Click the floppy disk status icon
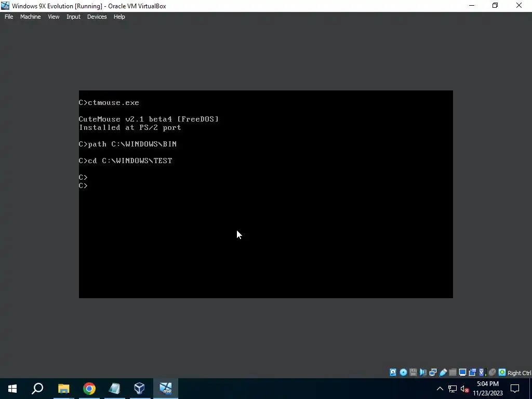The height and width of the screenshot is (399, 532). click(x=413, y=373)
